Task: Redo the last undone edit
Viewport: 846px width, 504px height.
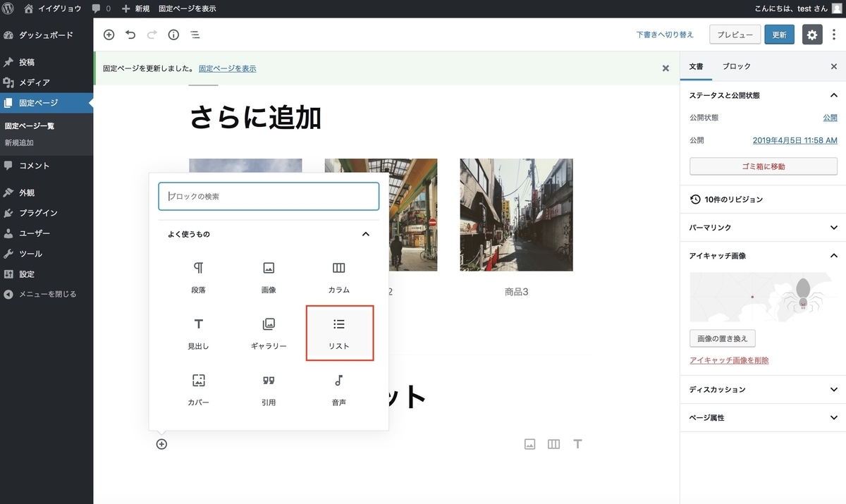Action: [x=152, y=35]
